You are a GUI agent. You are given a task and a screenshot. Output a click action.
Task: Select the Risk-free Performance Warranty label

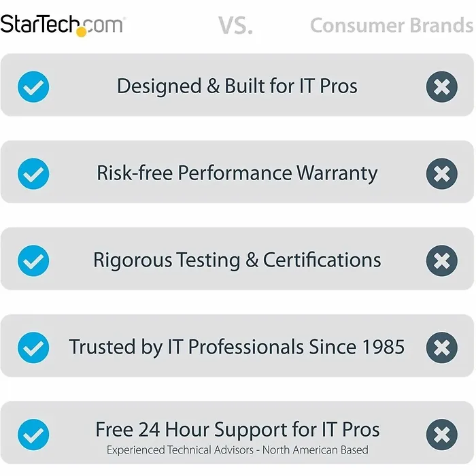tap(237, 173)
